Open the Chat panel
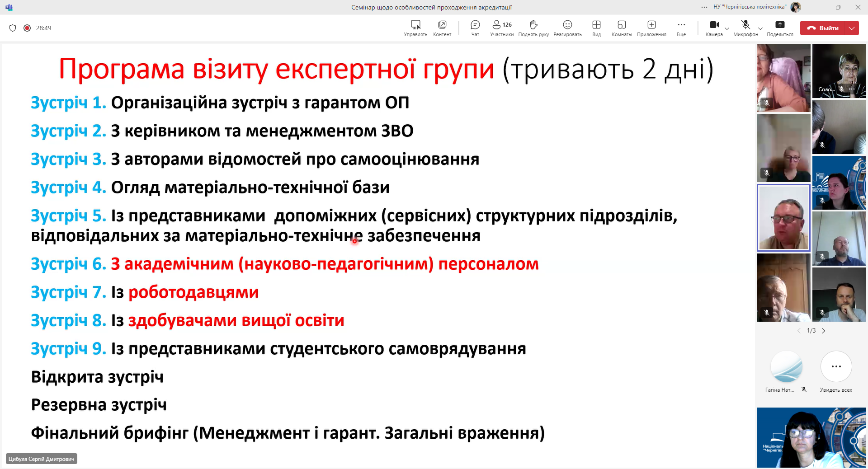868x469 pixels. [475, 28]
